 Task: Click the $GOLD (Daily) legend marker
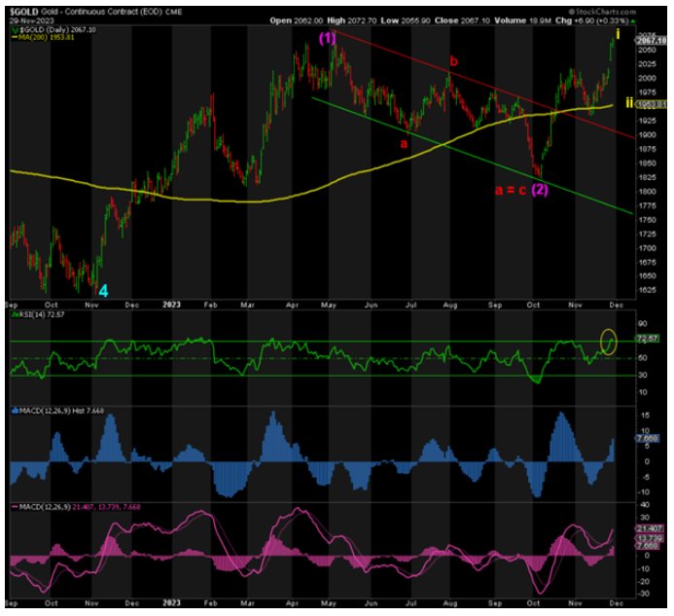pos(14,31)
